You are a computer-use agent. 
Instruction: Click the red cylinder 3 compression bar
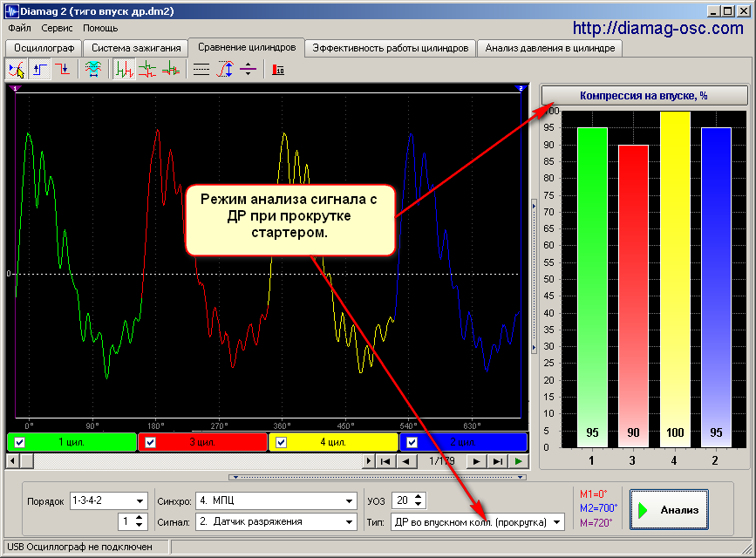633,296
